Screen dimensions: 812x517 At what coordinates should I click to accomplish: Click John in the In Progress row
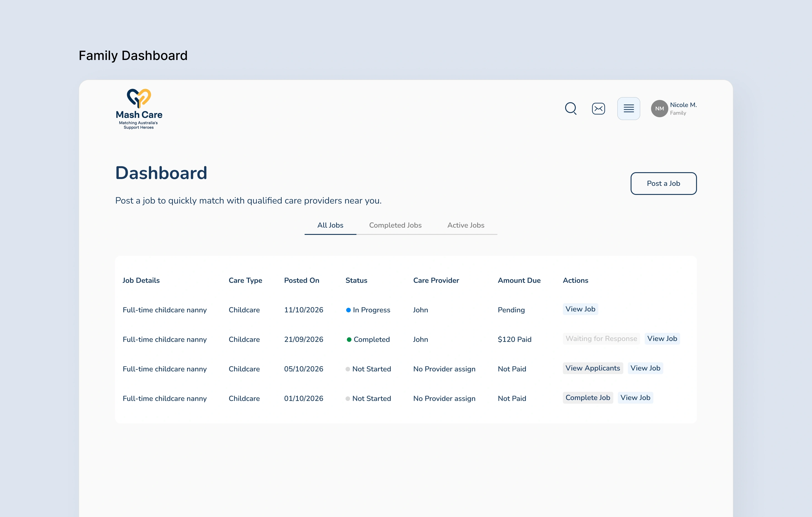coord(421,310)
